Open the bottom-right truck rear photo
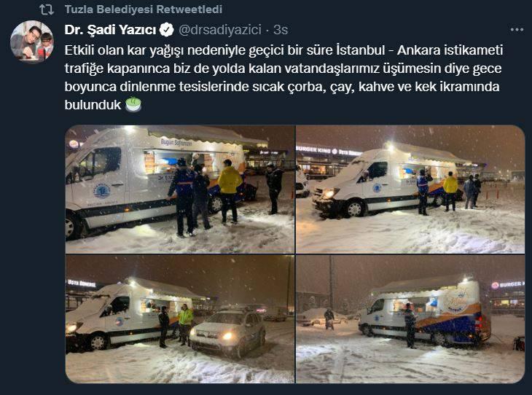This screenshot has width=532, height=395. (410, 319)
